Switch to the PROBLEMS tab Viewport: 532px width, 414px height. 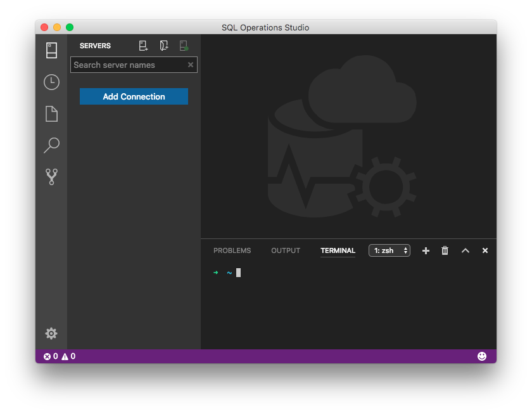coord(232,250)
